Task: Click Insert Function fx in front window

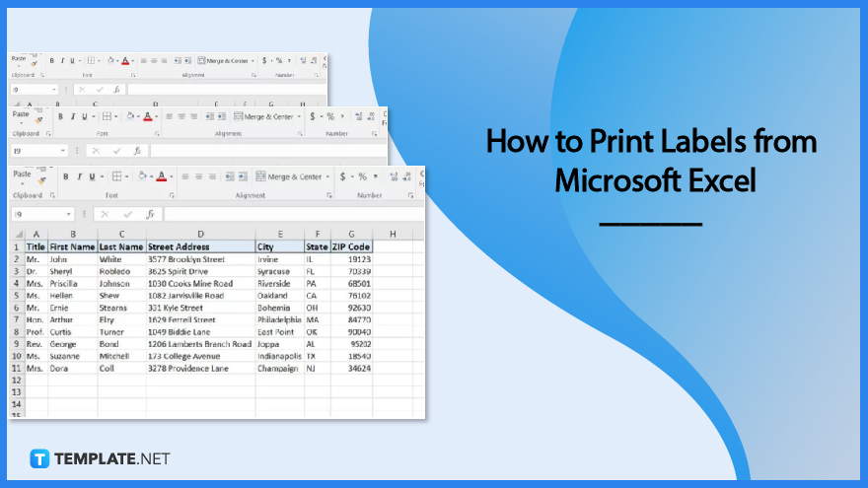Action: (150, 214)
